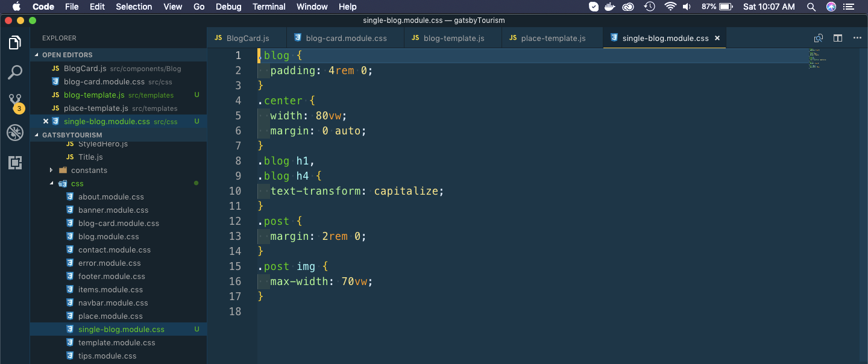Open the Explorer view in activity bar

(x=15, y=43)
